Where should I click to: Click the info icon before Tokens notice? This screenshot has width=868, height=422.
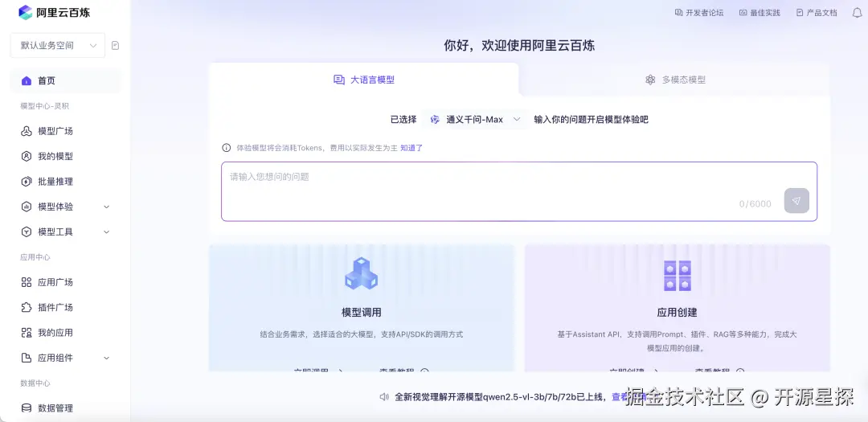[227, 148]
